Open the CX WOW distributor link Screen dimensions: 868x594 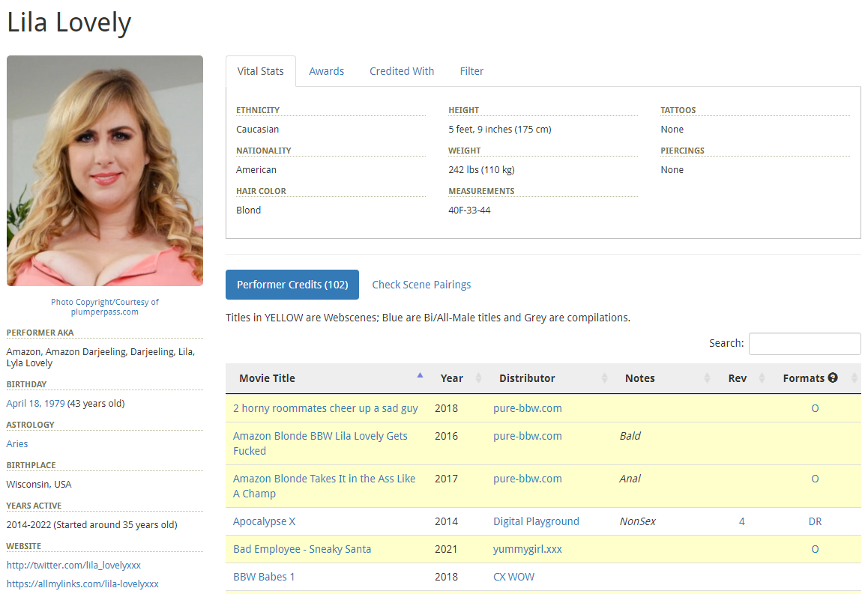click(513, 577)
